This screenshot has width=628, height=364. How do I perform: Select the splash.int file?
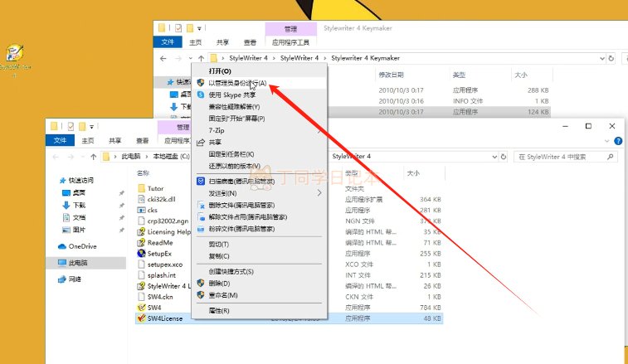(x=162, y=275)
